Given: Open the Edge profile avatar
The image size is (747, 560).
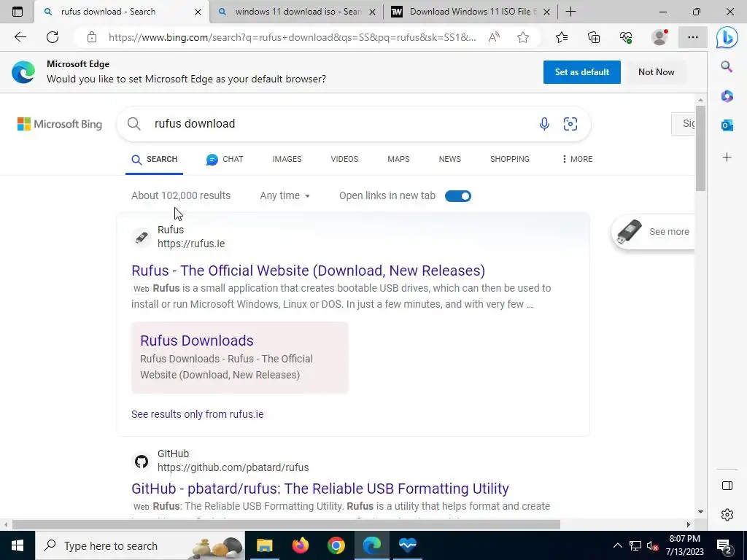Looking at the screenshot, I should coord(659,37).
